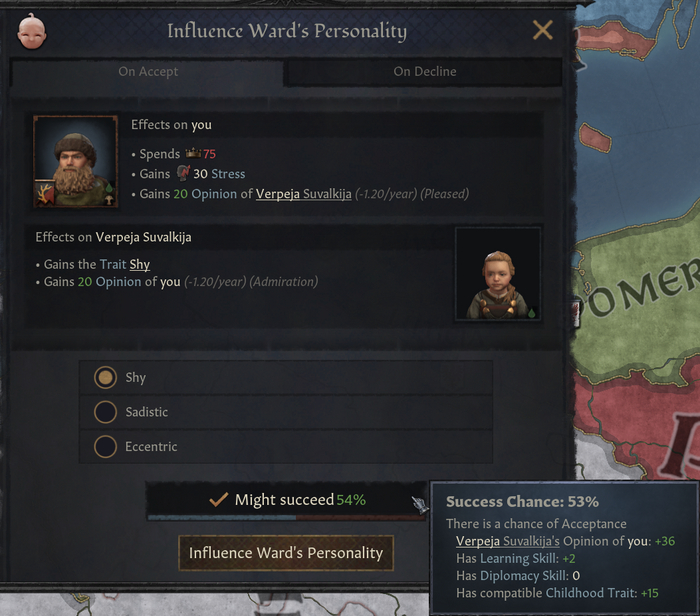Click green health drop on child portrait

(531, 313)
